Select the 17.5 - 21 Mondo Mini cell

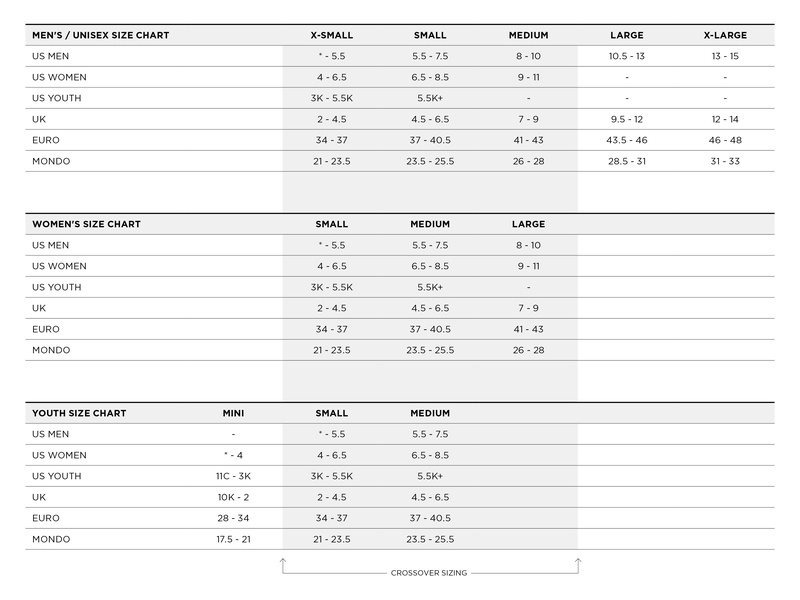coord(233,539)
